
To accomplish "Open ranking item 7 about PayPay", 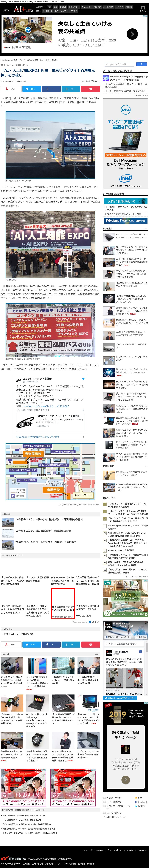I will click(121, 550).
